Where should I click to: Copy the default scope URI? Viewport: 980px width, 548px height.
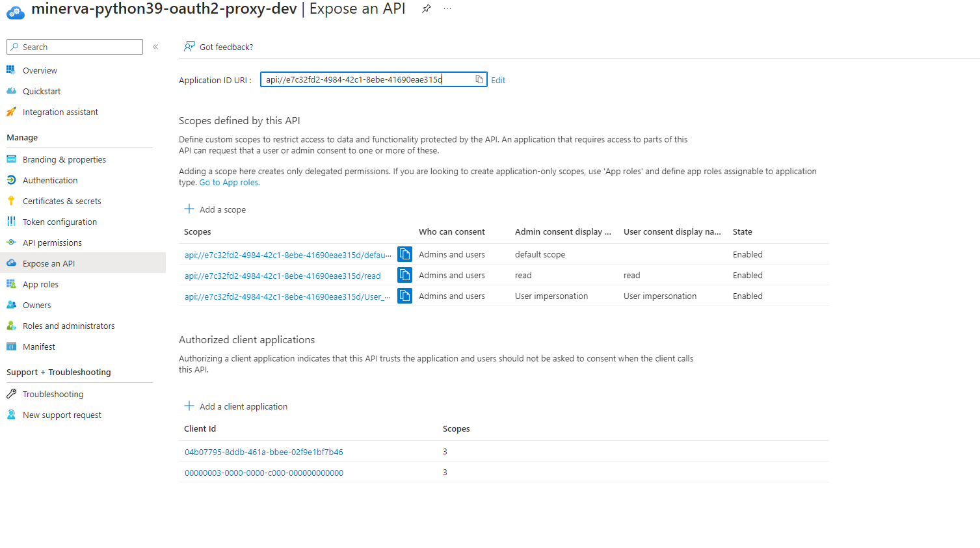404,254
